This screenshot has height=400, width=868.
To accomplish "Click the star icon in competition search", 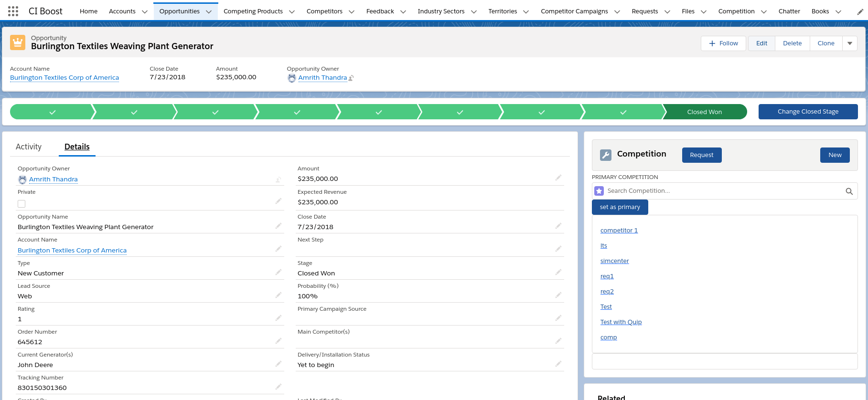I will click(599, 191).
